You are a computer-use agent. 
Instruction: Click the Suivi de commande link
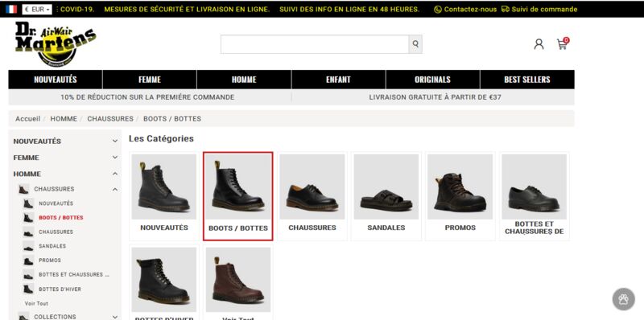click(x=539, y=9)
